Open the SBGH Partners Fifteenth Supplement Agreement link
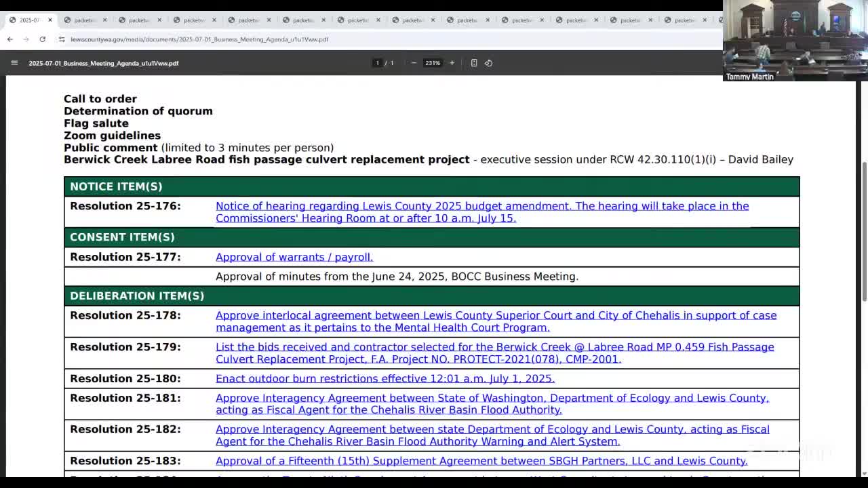The height and width of the screenshot is (488, 868). [481, 461]
